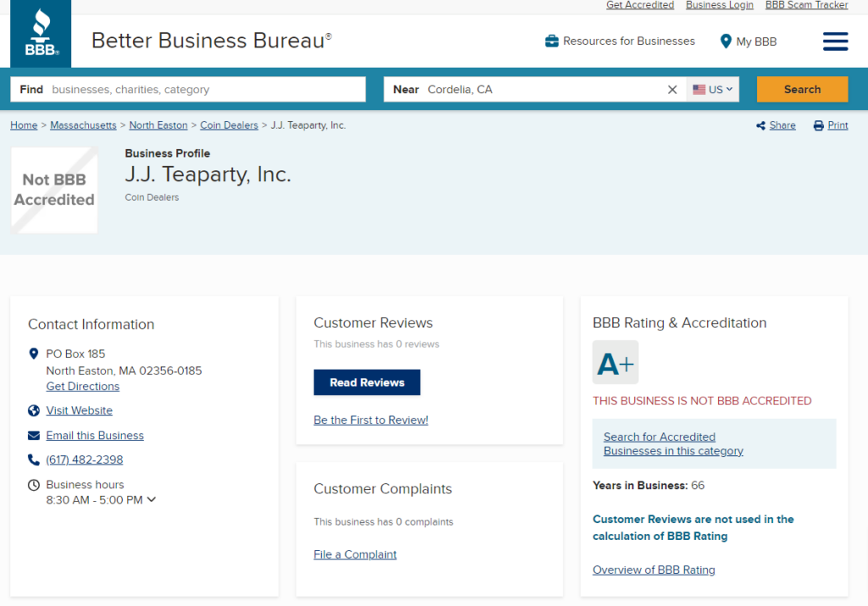Image resolution: width=868 pixels, height=606 pixels.
Task: Click Visit Website link
Action: pyautogui.click(x=79, y=411)
